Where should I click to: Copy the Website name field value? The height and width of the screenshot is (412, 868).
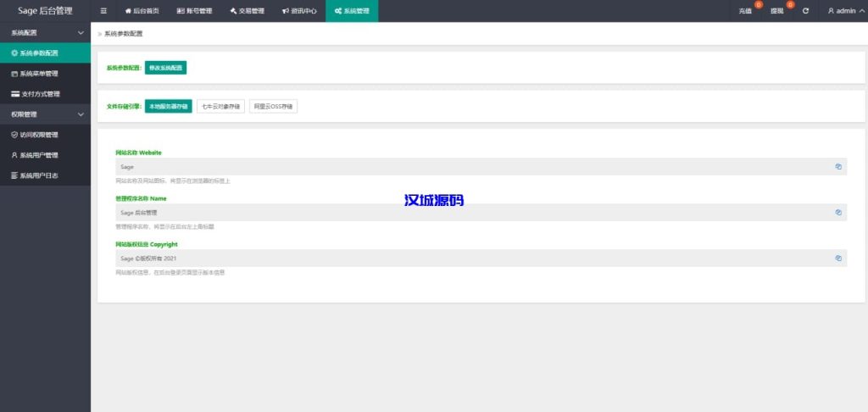(837, 167)
